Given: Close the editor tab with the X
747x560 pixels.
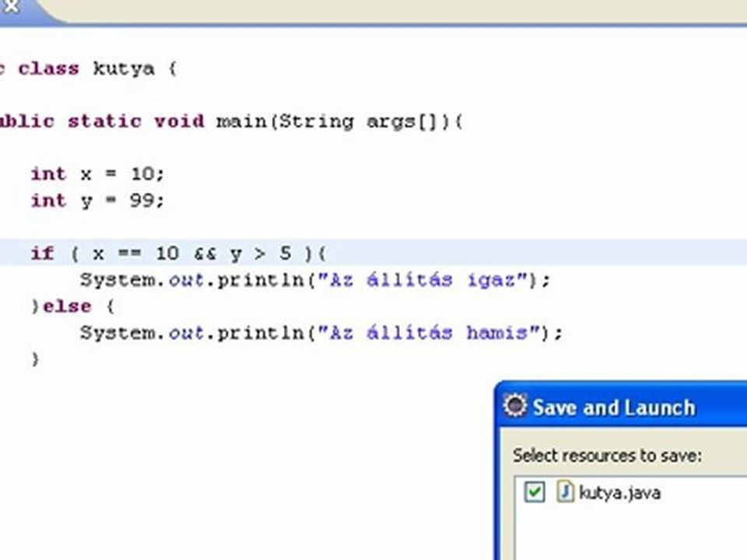Looking at the screenshot, I should 9,5.
